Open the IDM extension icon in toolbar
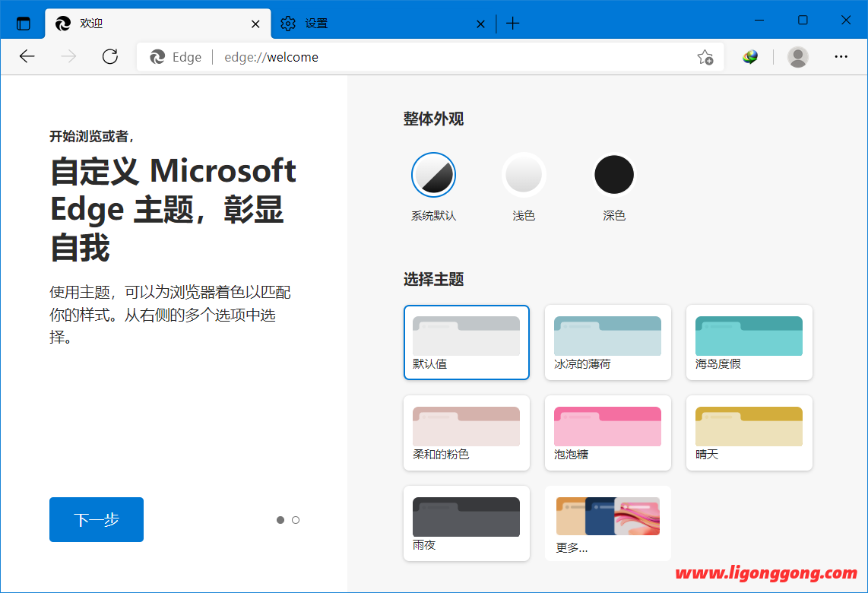This screenshot has width=868, height=593. pyautogui.click(x=750, y=56)
